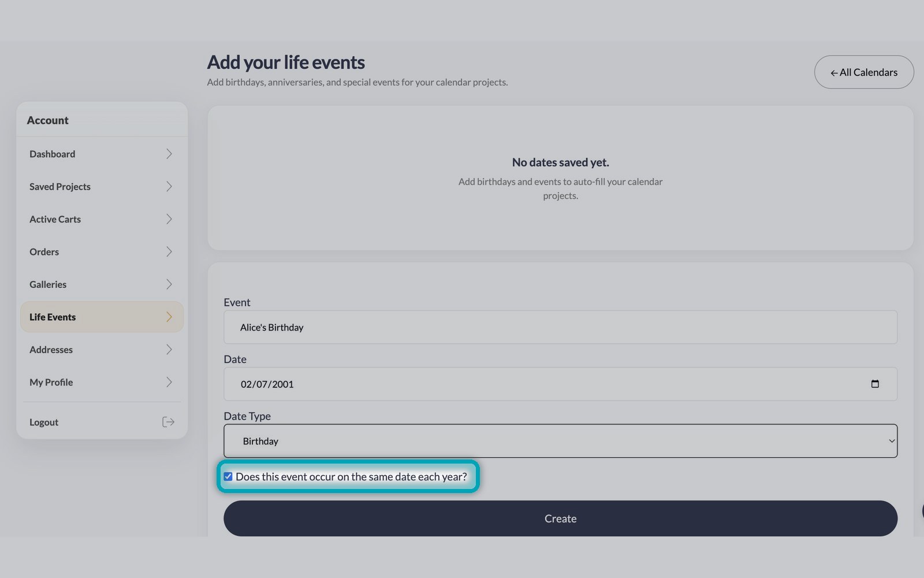Open Galleries menu item

102,284
